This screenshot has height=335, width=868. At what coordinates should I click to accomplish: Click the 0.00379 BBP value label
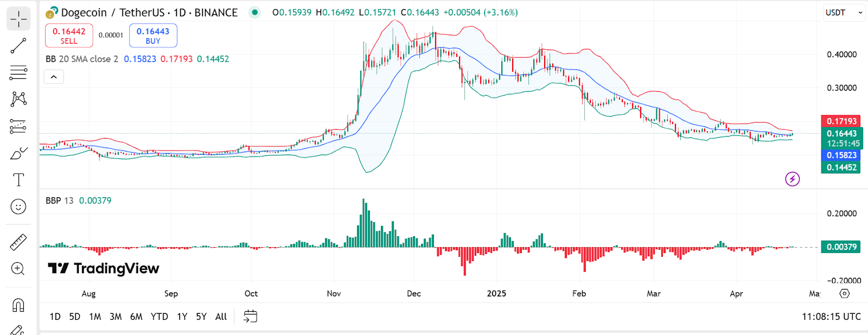(841, 247)
